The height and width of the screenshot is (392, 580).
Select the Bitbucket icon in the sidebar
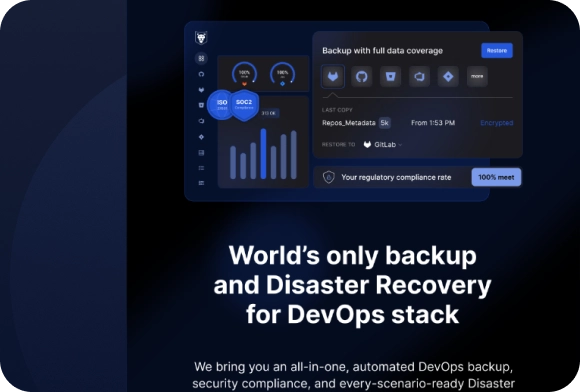[x=201, y=105]
